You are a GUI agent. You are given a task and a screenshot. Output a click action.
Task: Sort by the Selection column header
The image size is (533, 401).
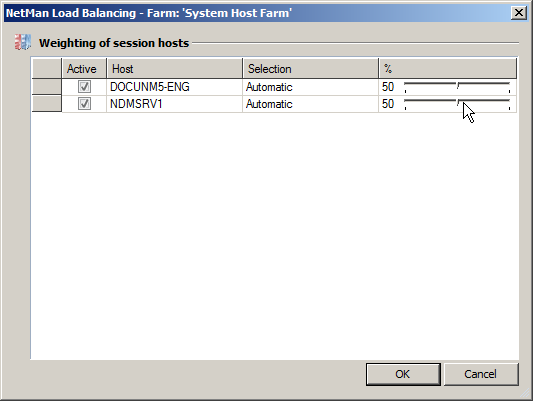[310, 69]
